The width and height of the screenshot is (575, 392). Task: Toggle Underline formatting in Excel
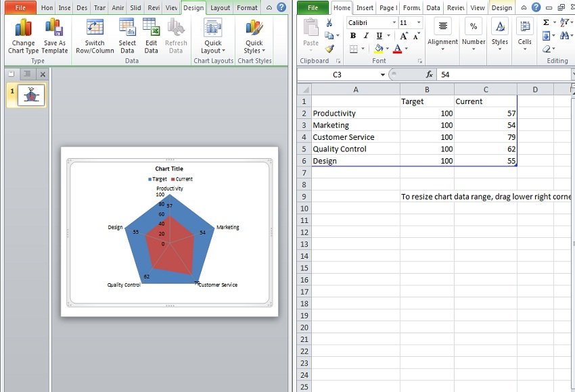tap(379, 36)
